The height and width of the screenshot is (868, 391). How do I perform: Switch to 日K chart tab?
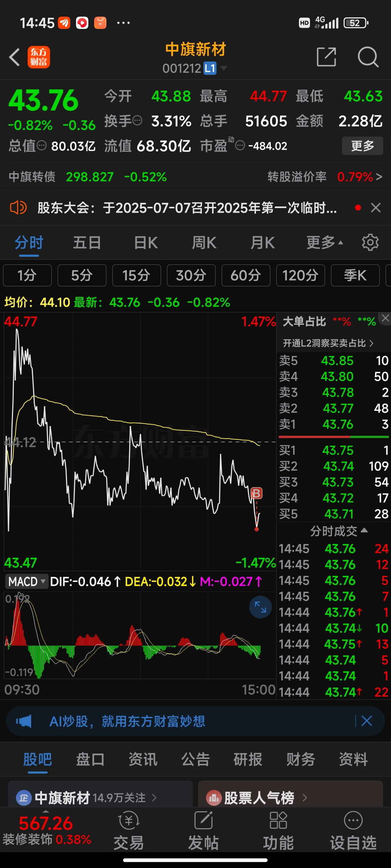tap(146, 242)
